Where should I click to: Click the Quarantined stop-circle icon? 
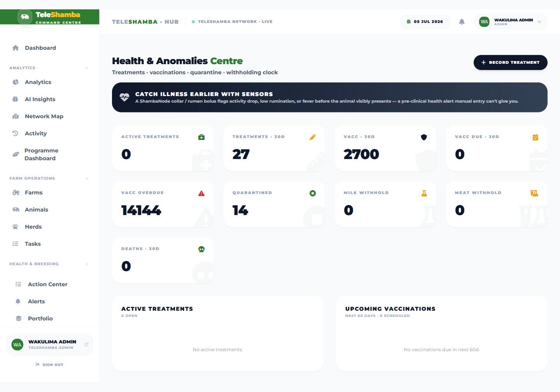(x=313, y=193)
